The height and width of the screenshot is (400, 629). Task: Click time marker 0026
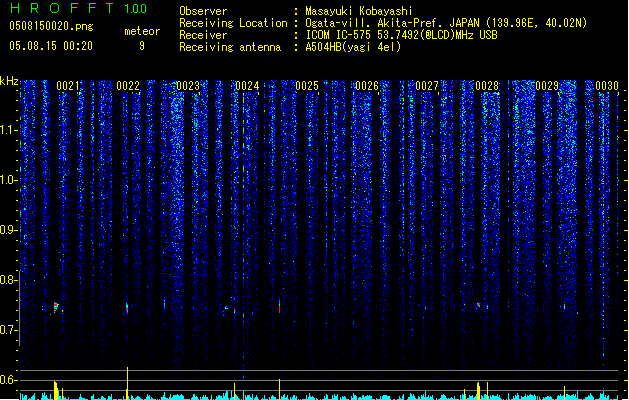(367, 86)
